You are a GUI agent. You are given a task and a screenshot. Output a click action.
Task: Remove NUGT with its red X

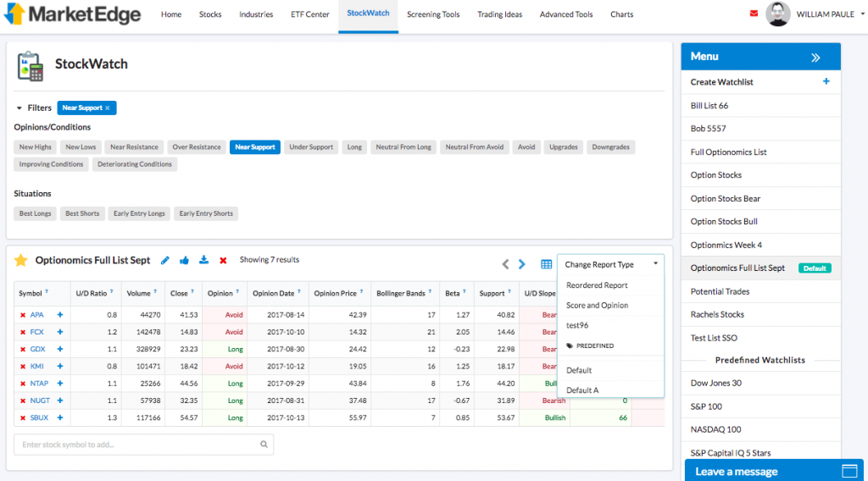(23, 401)
